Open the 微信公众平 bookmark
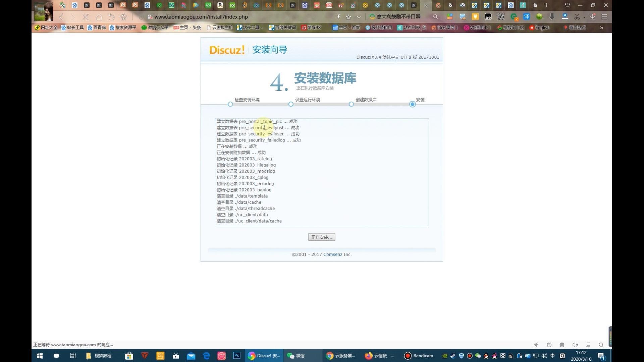The image size is (644, 362). [x=155, y=27]
